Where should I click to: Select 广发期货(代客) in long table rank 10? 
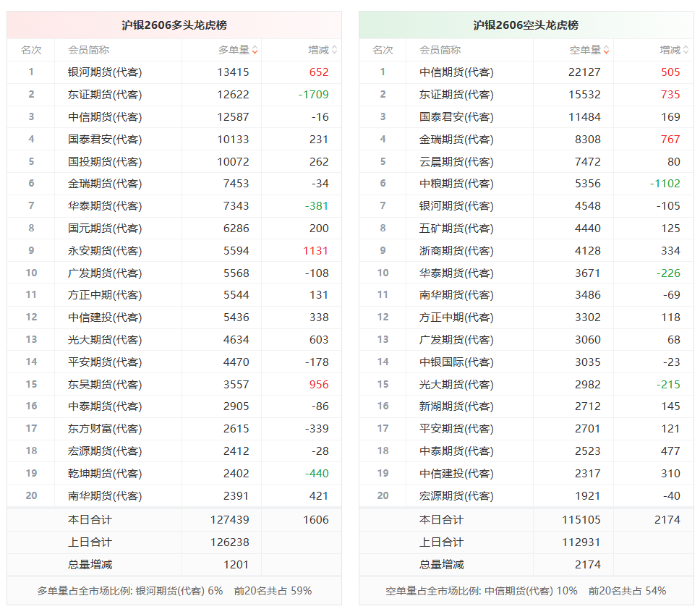tap(105, 273)
